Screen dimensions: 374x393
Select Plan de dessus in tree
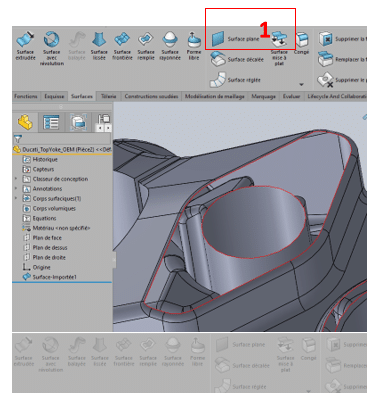45,248
